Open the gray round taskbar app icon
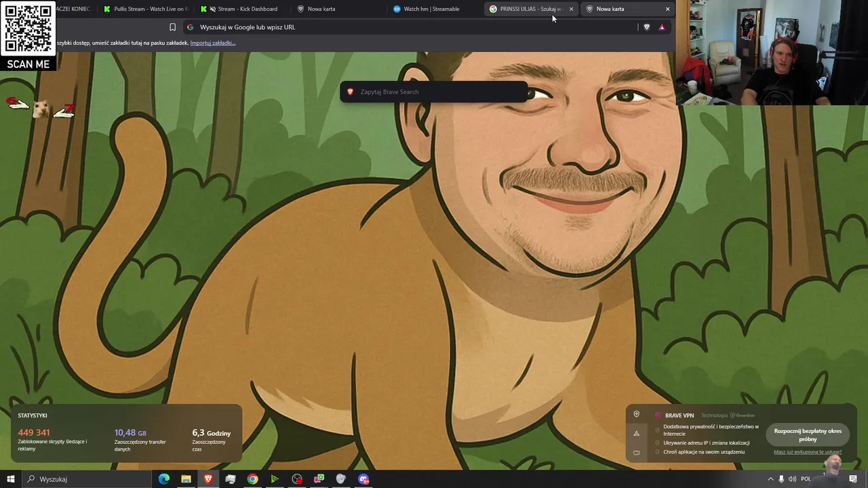Screen dimensions: 868x488 coord(341,479)
